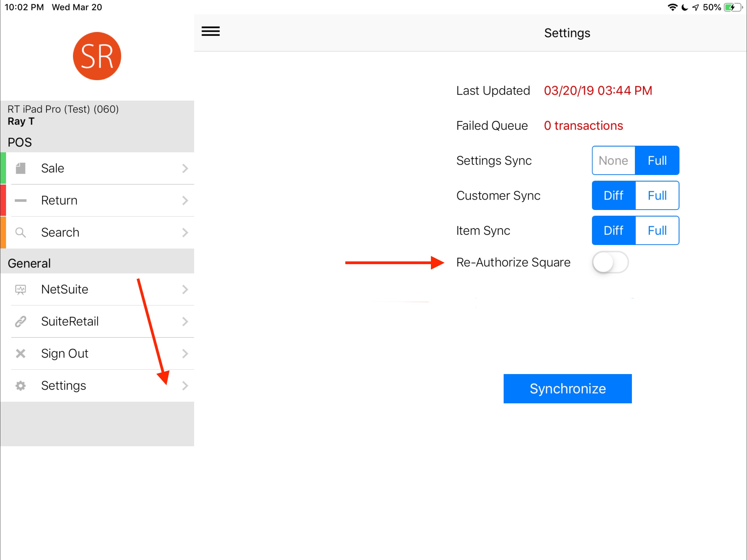
Task: Click the Search magnifier icon
Action: coord(21,232)
